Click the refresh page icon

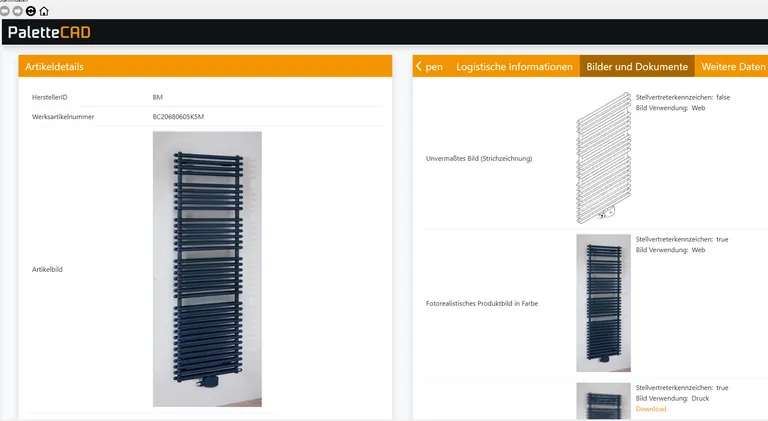[30, 11]
